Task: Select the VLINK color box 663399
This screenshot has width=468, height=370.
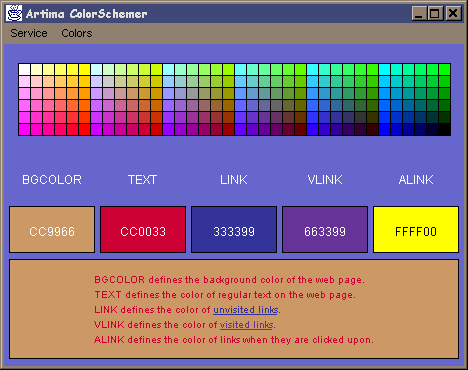Action: point(325,229)
